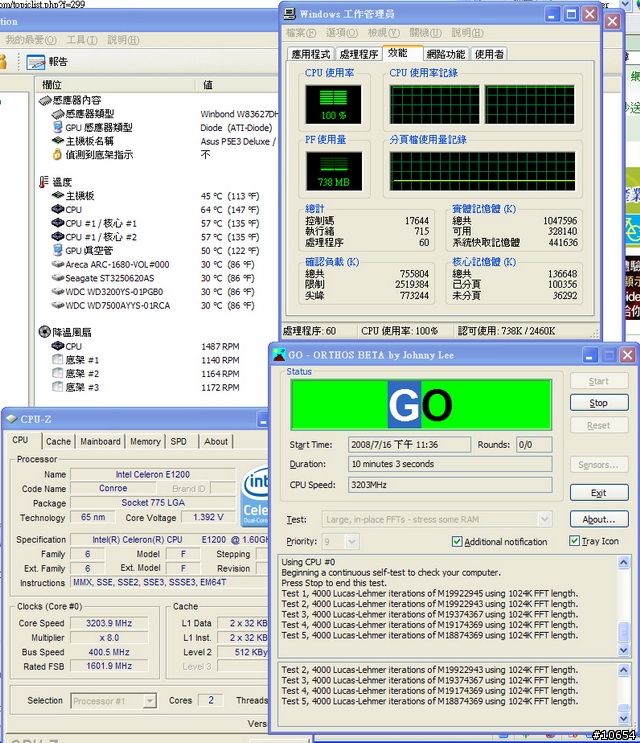Click the ORTHOS title bar icon
640x743 pixels.
pyautogui.click(x=279, y=355)
